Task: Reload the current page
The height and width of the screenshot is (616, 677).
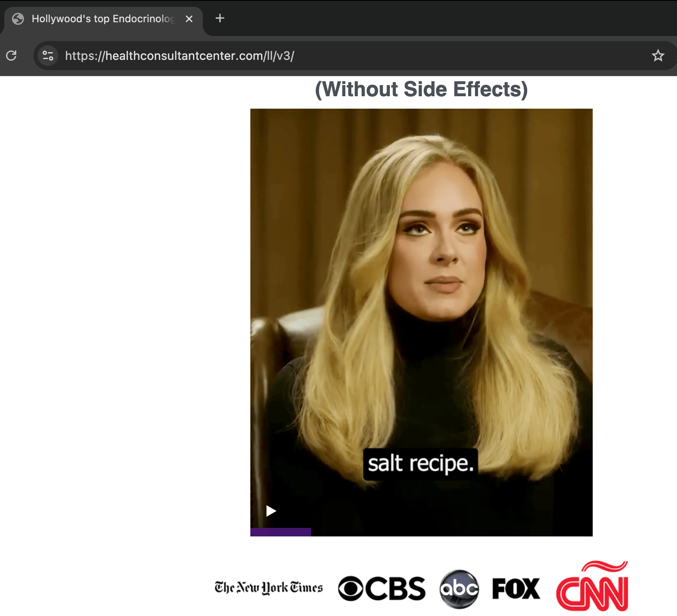Action: (12, 56)
